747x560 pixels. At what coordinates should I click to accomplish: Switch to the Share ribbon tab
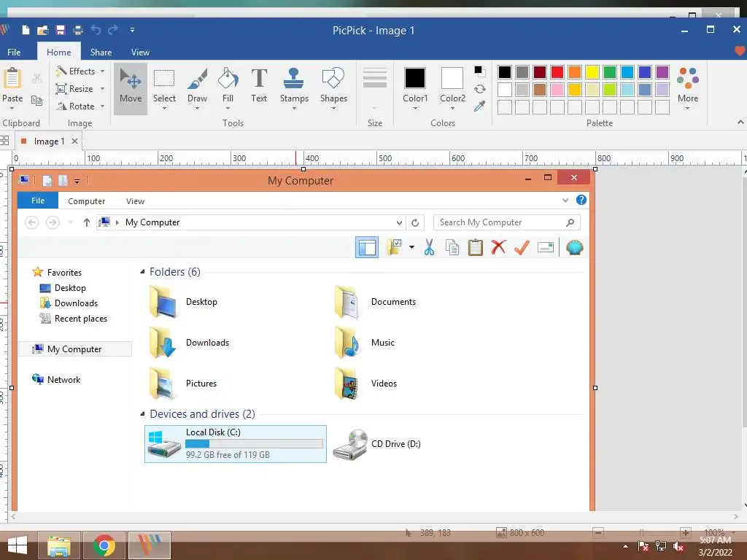pos(101,52)
